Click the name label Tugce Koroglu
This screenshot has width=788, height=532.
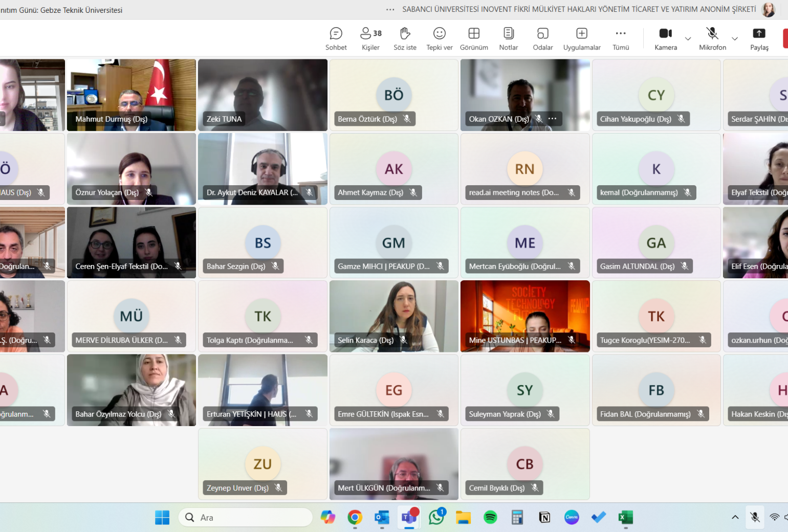(645, 340)
